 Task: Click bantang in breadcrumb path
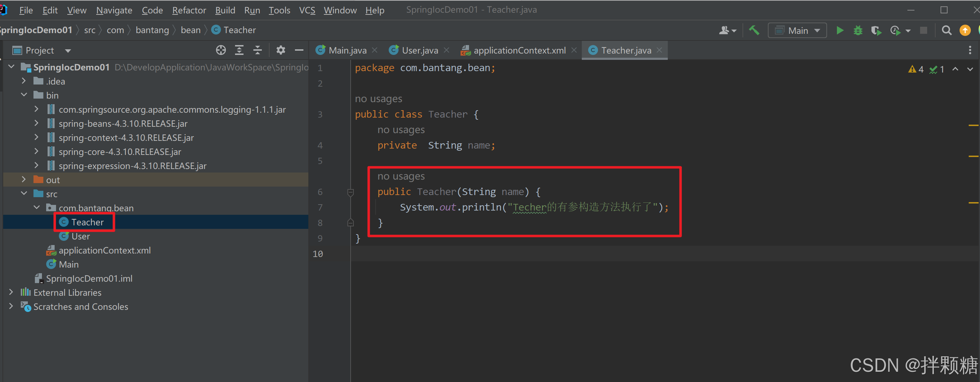pos(152,30)
